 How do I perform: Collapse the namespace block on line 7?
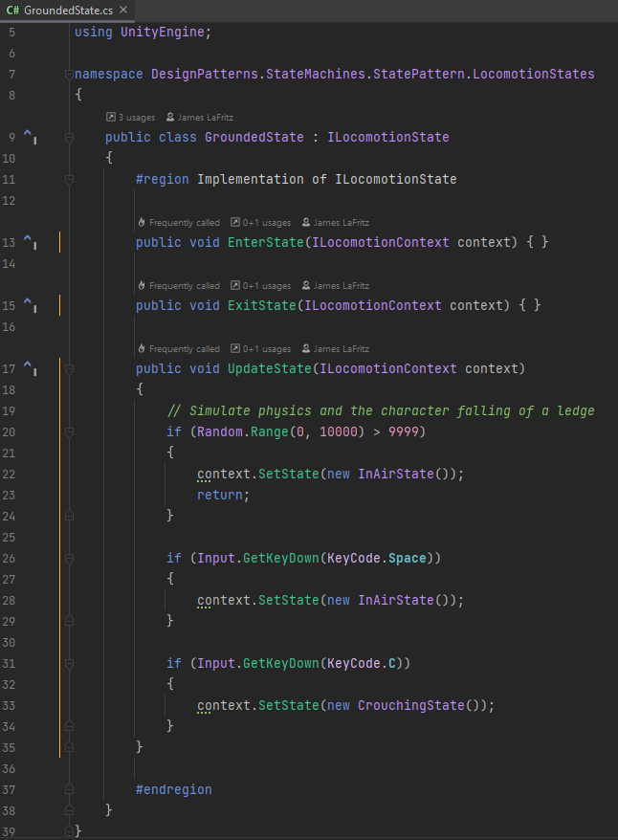pyautogui.click(x=69, y=74)
